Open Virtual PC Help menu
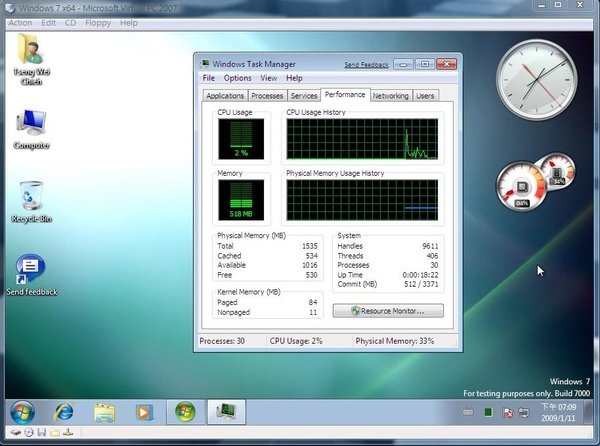Image resolution: width=600 pixels, height=446 pixels. tap(129, 23)
